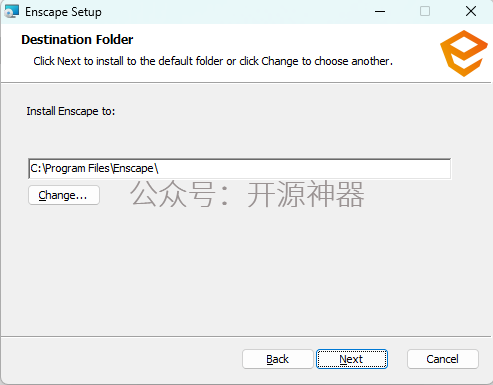Click the orange Enscape logo
Viewport: 493px width, 385px height.
point(464,53)
